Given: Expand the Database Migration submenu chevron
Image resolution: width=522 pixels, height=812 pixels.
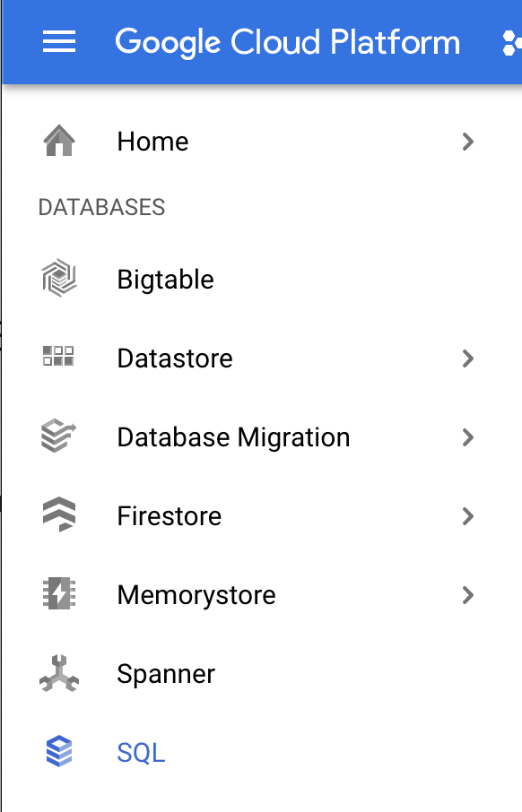Looking at the screenshot, I should pos(467,437).
